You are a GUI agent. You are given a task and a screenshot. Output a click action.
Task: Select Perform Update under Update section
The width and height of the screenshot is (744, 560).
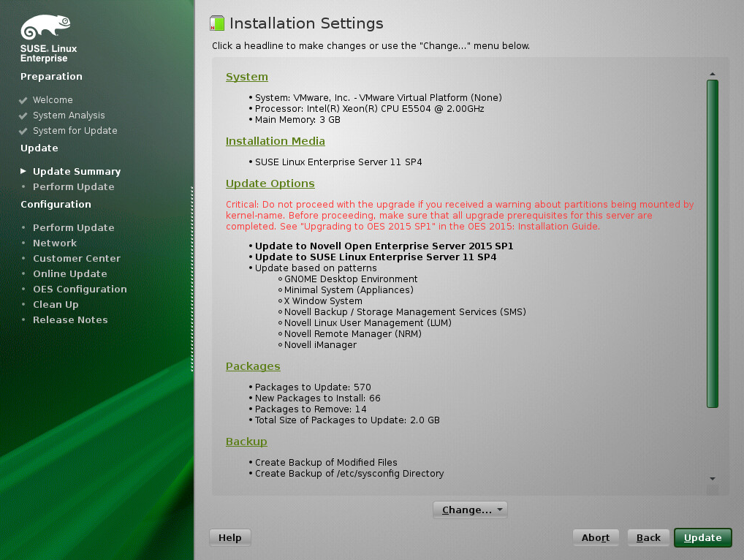[74, 186]
